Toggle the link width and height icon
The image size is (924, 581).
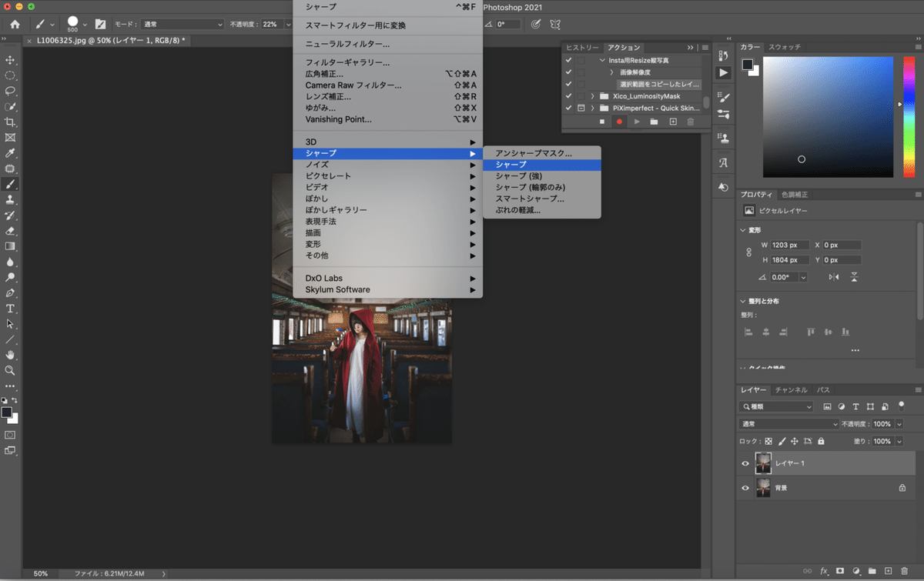748,252
